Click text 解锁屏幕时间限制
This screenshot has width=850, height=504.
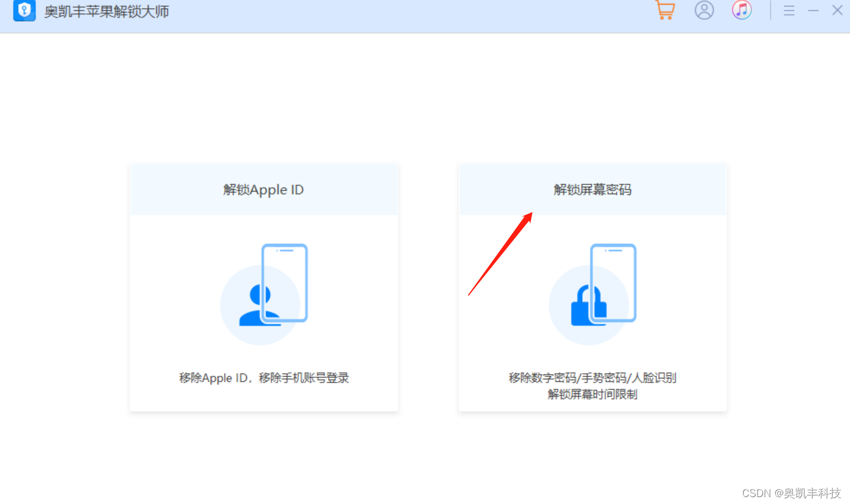click(x=593, y=394)
